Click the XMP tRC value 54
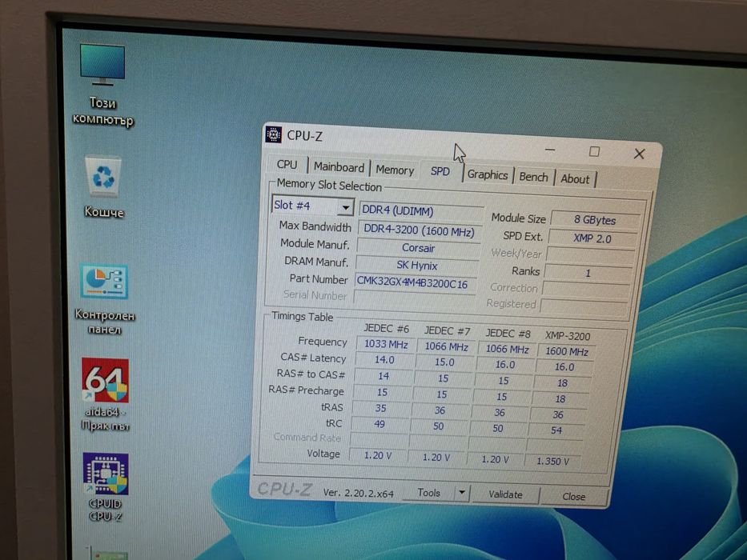This screenshot has width=747, height=560. [556, 430]
